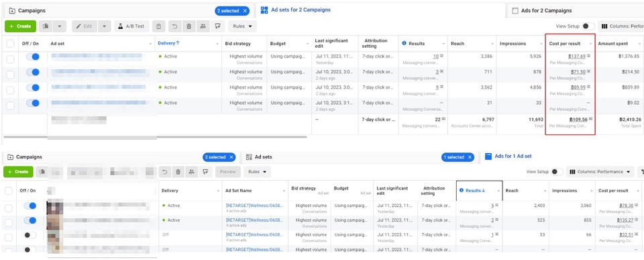Clear the top panel's 2 selected filter via X
The height and width of the screenshot is (260, 644).
pyautogui.click(x=246, y=11)
